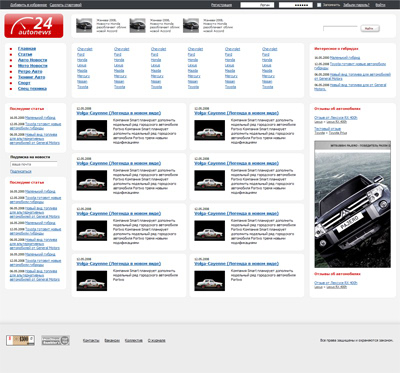Click the 24 autonews logo
Screen dimensions: 400x373
(x=34, y=26)
